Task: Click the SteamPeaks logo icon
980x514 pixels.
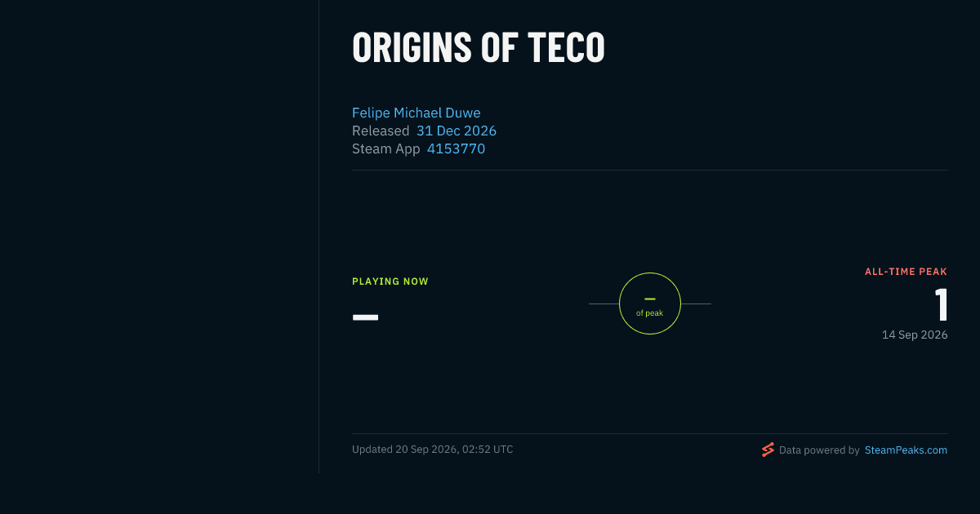Action: (x=768, y=450)
